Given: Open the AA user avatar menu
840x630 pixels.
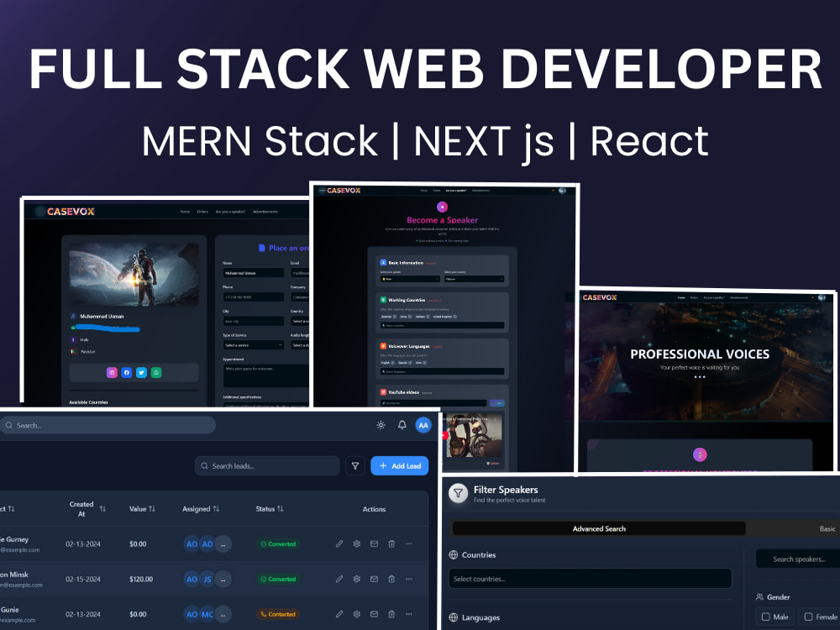Looking at the screenshot, I should click(423, 425).
